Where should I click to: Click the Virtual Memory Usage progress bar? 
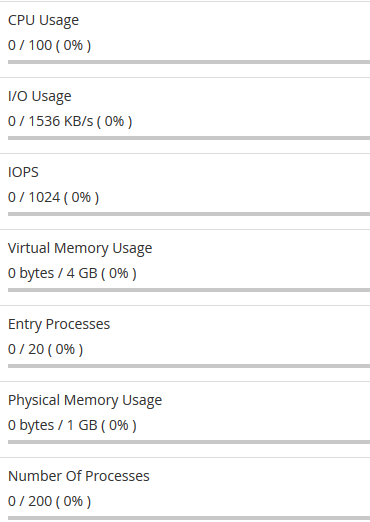[189, 290]
